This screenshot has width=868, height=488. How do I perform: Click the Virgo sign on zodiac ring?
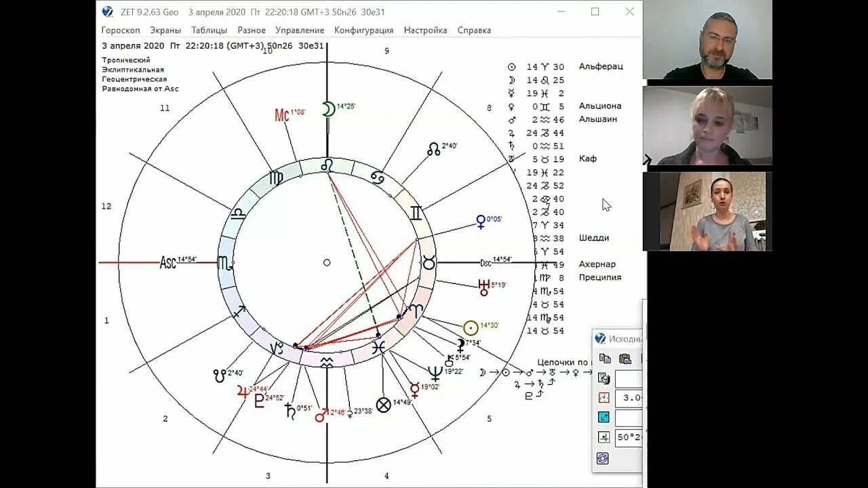[x=276, y=179]
